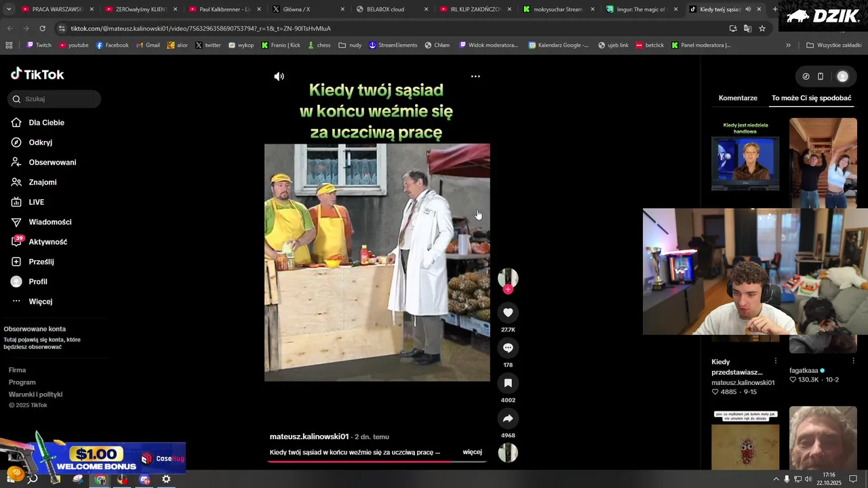The height and width of the screenshot is (488, 868).
Task: Focus the Szukaj search field
Action: coord(56,99)
